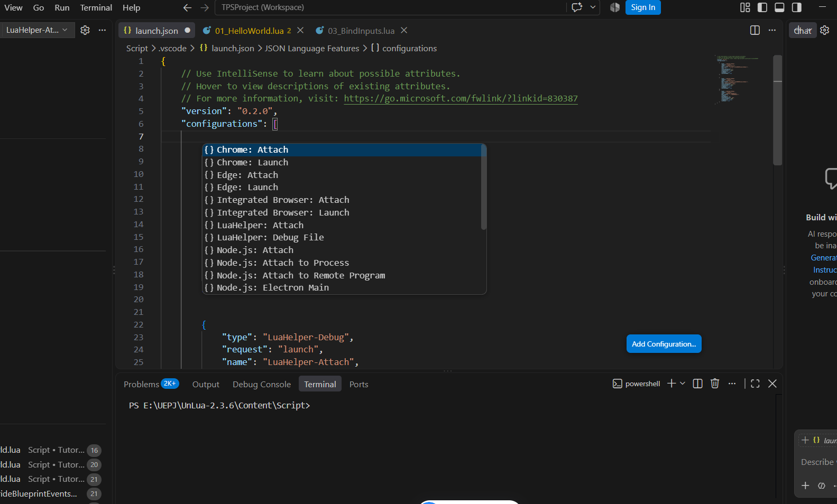Viewport: 837px width, 504px height.
Task: Select Node.js: Electron Main suggestion
Action: 342,287
